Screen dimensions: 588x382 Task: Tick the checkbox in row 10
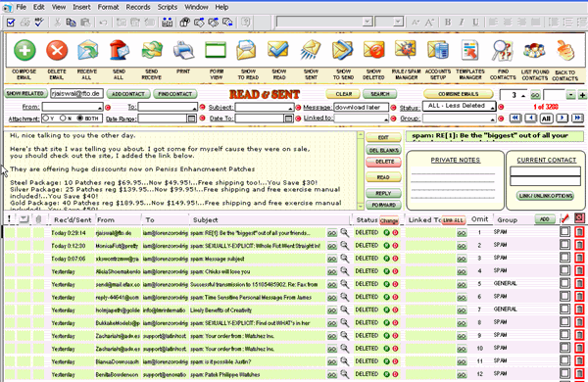coord(564,348)
